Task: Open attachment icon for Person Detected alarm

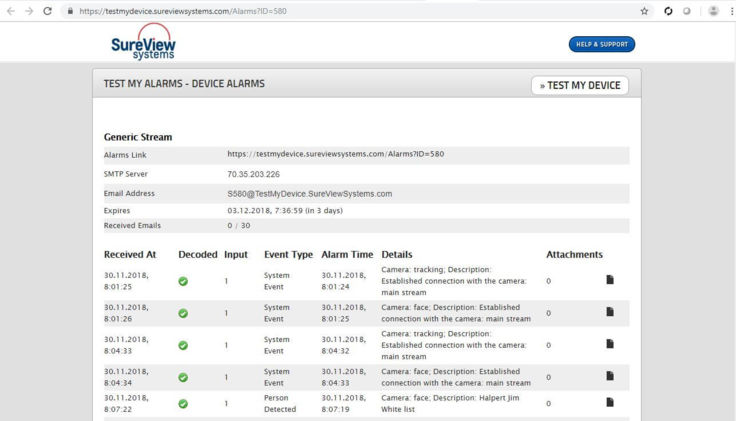Action: pos(610,402)
